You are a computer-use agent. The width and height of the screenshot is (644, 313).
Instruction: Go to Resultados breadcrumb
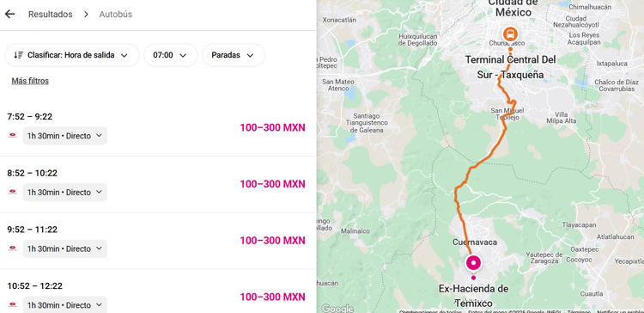(x=50, y=15)
